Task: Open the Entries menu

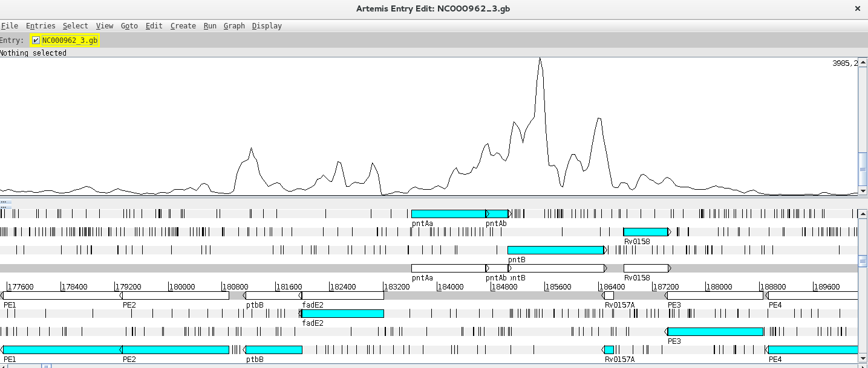Action: pyautogui.click(x=41, y=26)
